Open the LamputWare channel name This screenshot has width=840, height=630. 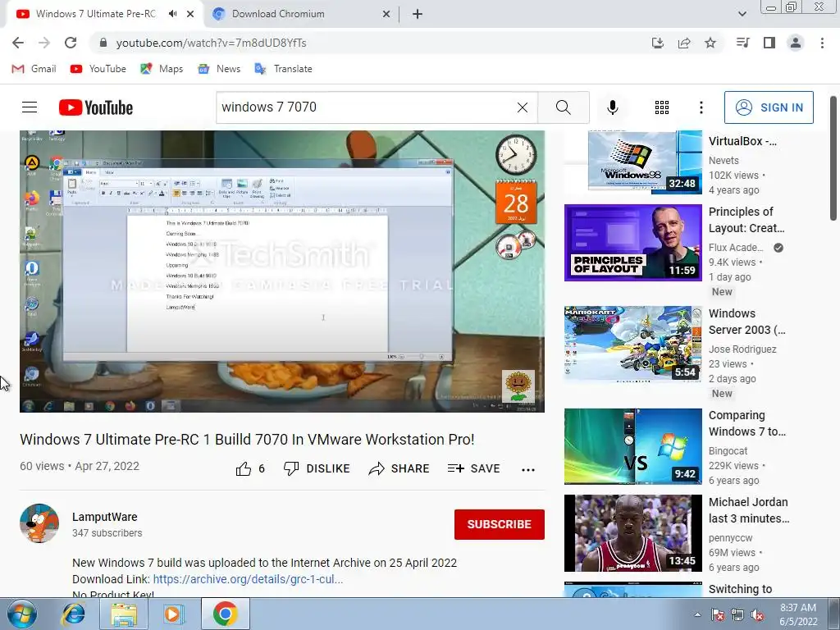[105, 517]
